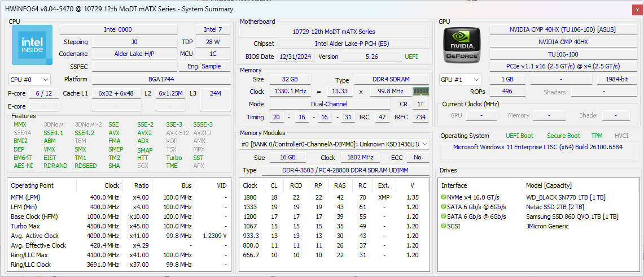Click the SCSI drive green status icon
Image resolution: width=644 pixels, height=277 pixels.
[x=444, y=226]
